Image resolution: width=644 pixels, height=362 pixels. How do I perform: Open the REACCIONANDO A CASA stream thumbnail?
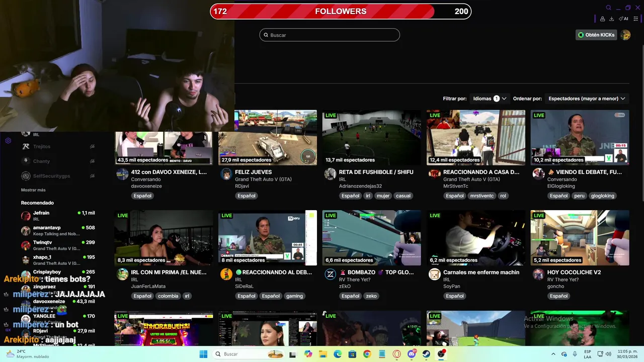pyautogui.click(x=476, y=137)
